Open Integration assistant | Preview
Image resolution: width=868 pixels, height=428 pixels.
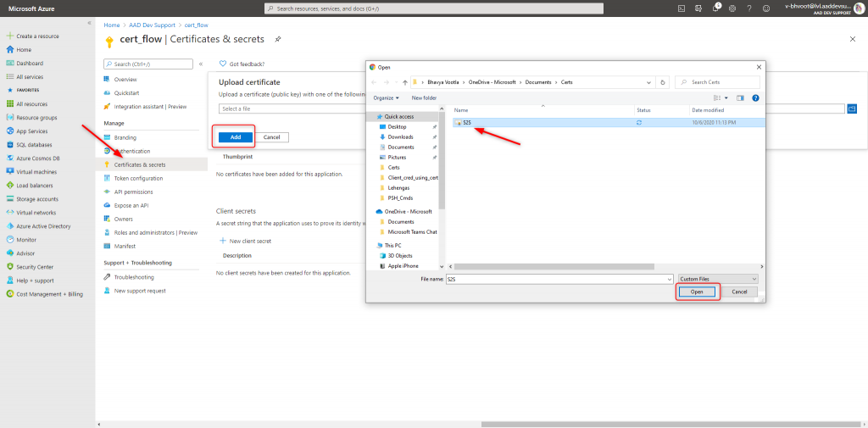145,106
